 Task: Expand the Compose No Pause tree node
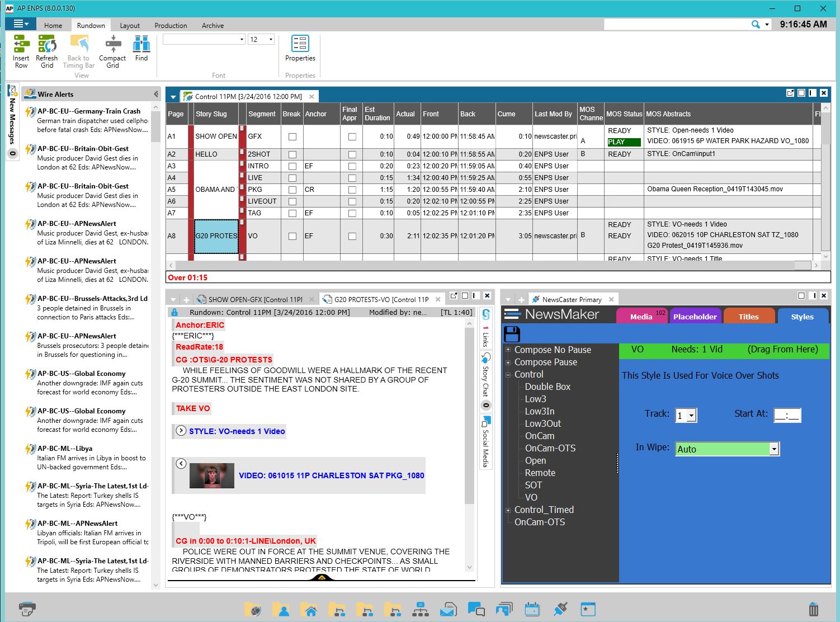(x=508, y=350)
